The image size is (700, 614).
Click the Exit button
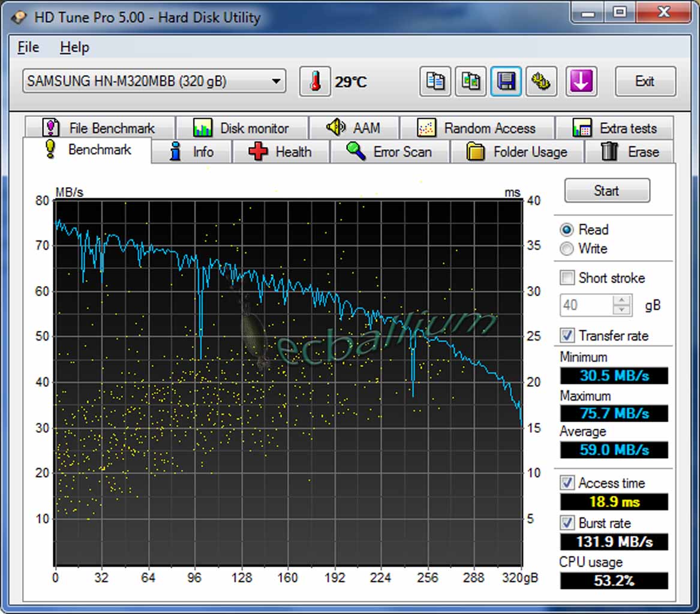point(645,82)
